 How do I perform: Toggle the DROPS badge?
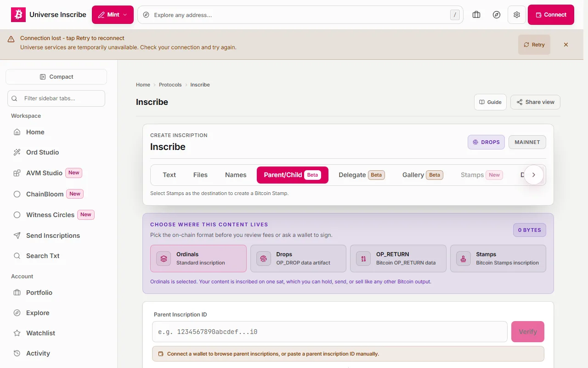tap(486, 142)
